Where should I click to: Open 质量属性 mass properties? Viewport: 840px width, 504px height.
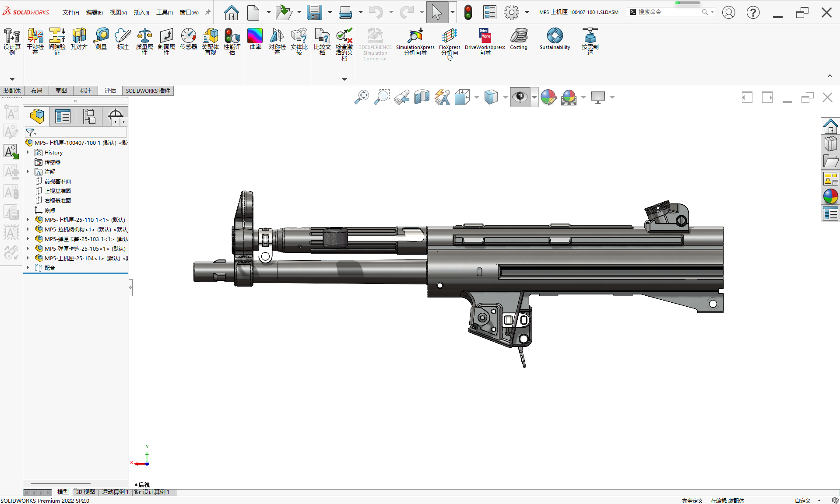pyautogui.click(x=144, y=41)
